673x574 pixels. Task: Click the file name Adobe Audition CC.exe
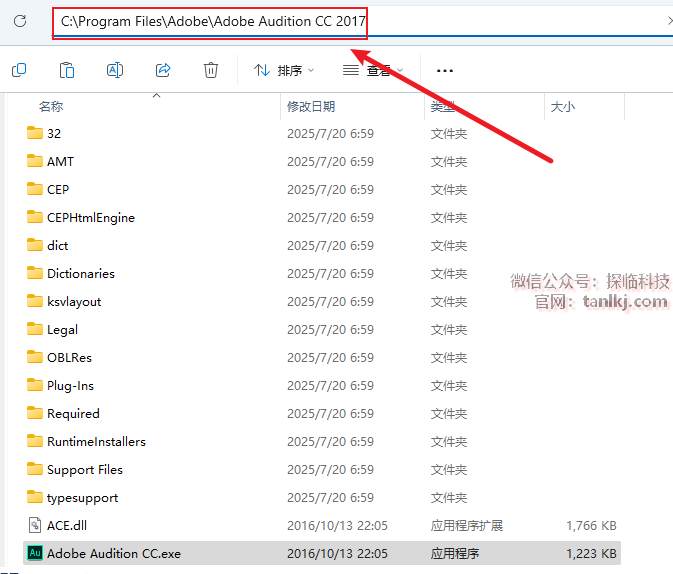114,553
